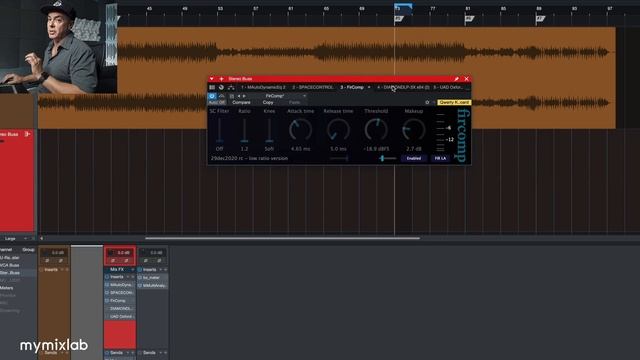The width and height of the screenshot is (640, 360).
Task: Adjust the Knee slider
Action: click(269, 130)
